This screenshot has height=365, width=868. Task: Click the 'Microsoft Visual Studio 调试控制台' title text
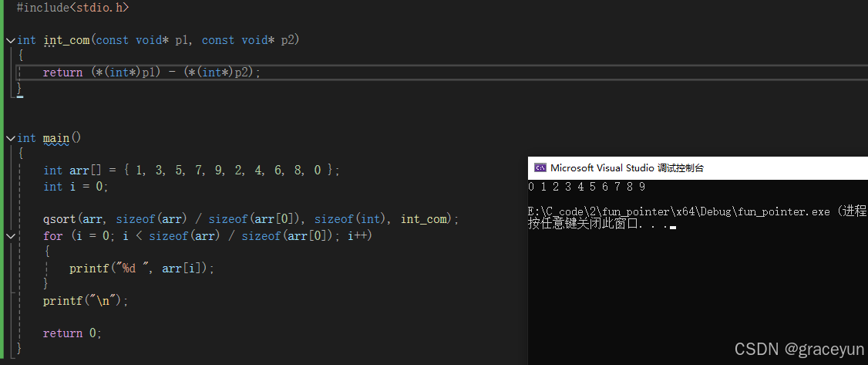point(627,167)
